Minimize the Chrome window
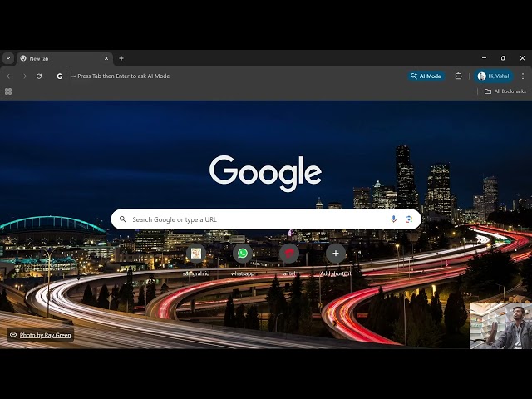Viewport: 532px width, 399px height. coord(484,58)
